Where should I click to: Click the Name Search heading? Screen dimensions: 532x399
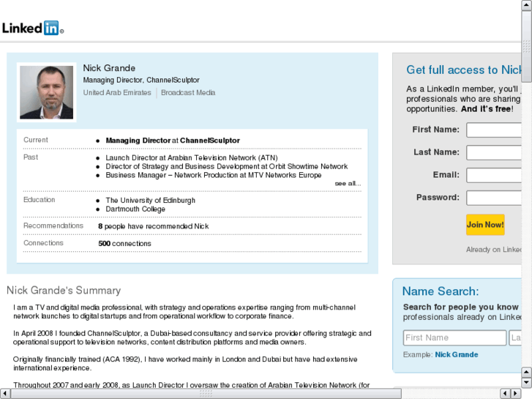[x=441, y=291]
